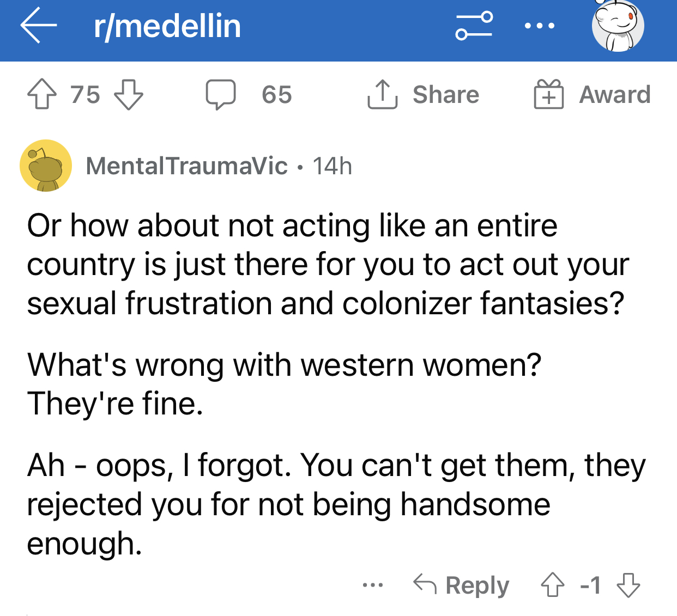Open comments via the speech bubble icon

click(221, 95)
